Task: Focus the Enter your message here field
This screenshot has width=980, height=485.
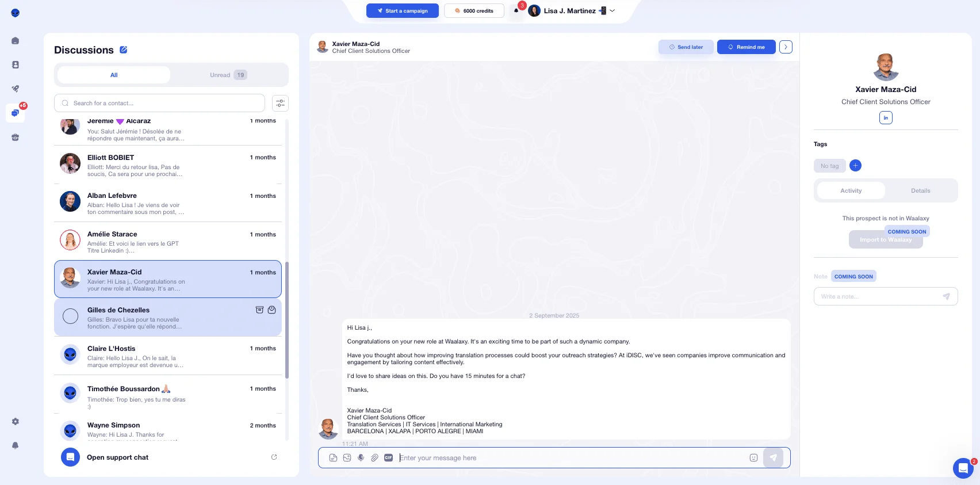Action: (x=571, y=458)
